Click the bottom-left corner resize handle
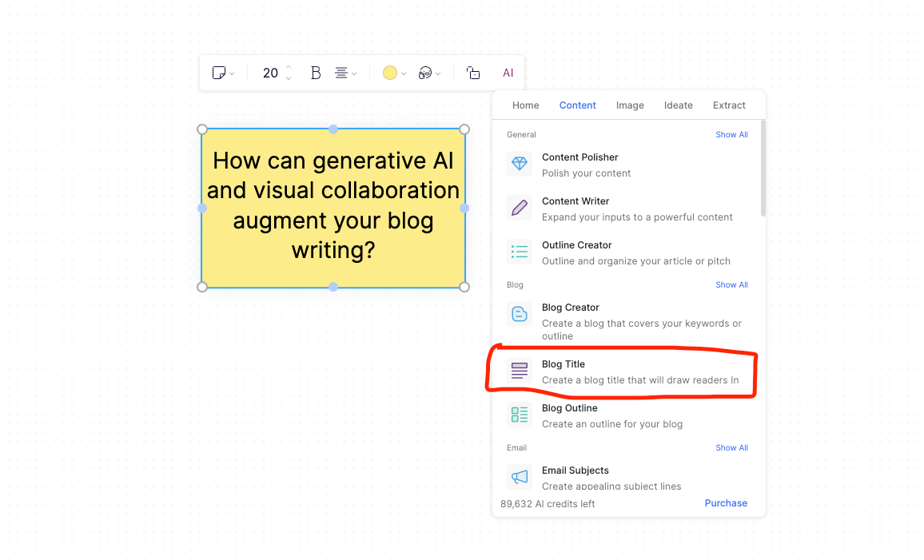Screen dimensions: 924x560 [x=202, y=287]
